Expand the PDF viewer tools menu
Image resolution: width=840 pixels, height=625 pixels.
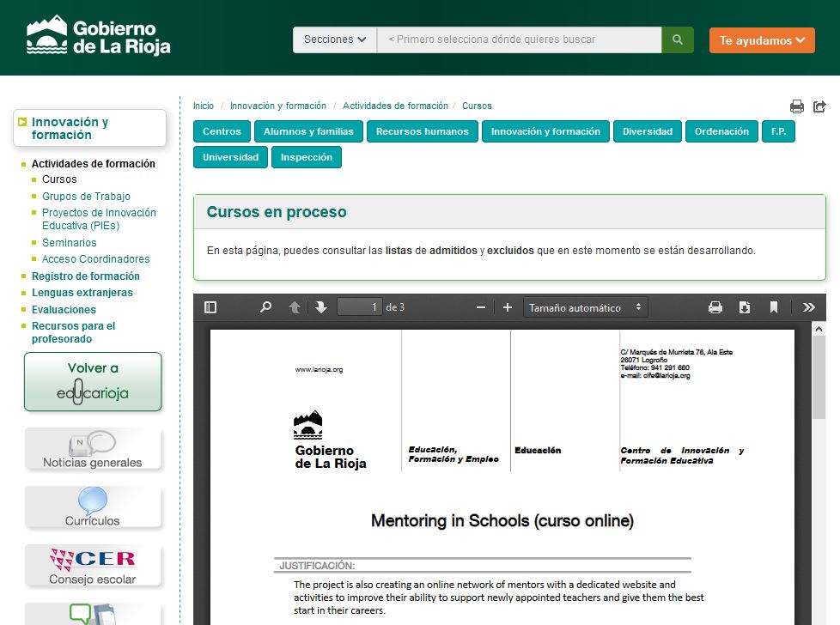[808, 307]
